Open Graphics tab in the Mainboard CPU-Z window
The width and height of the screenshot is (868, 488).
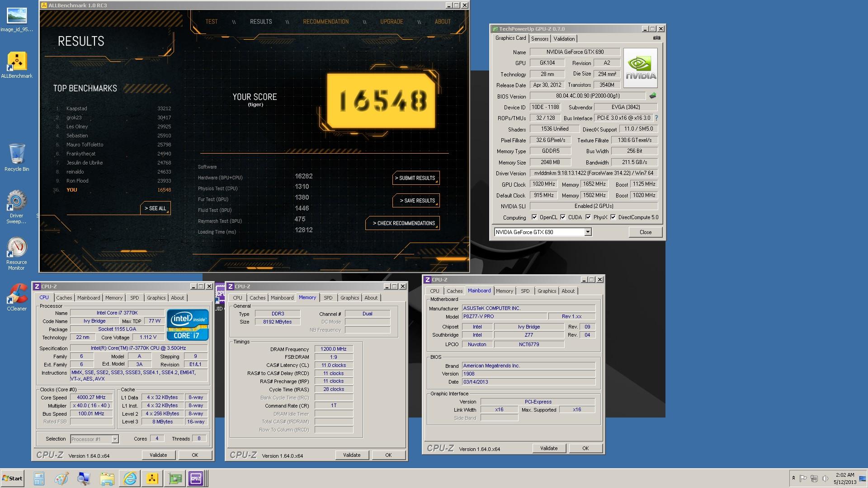[547, 291]
